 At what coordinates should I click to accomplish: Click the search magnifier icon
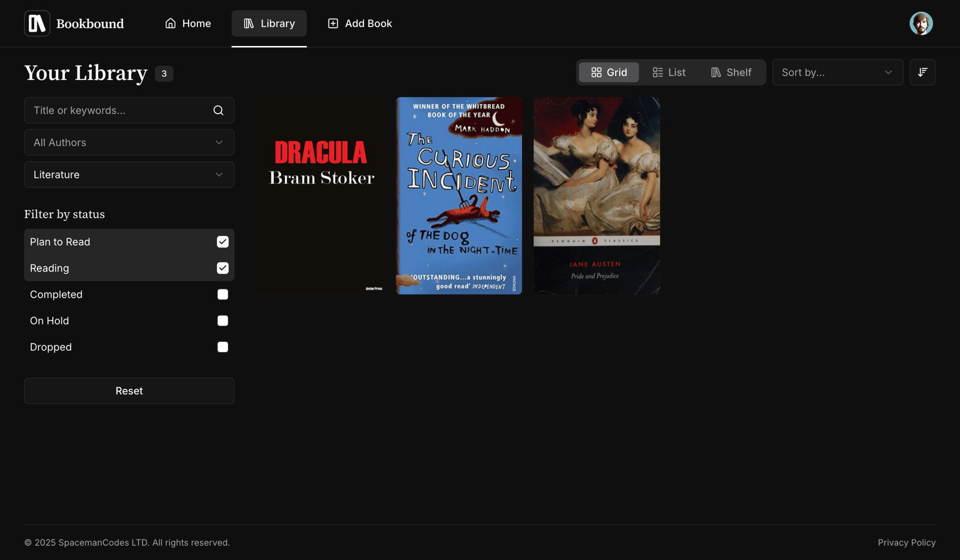click(x=218, y=110)
